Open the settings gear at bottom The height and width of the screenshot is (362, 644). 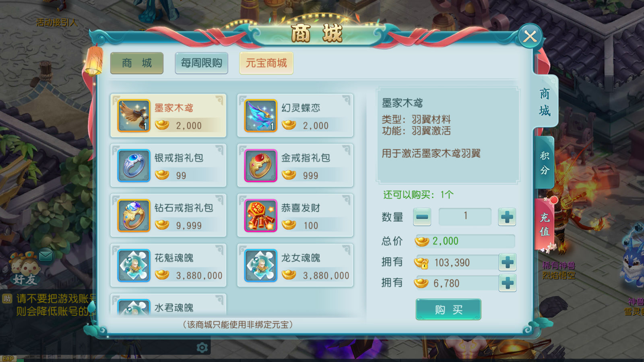202,348
